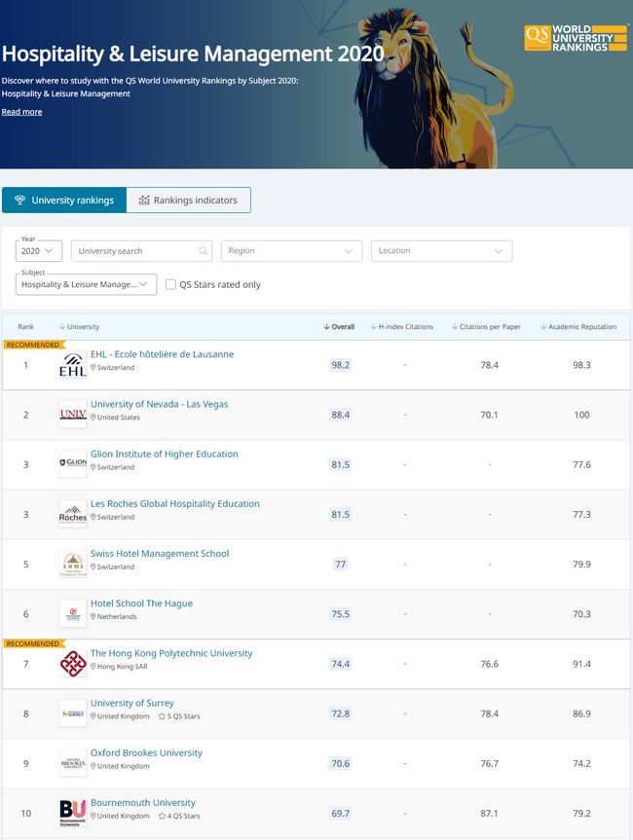Click the UNLV university logo
The image size is (633, 840).
point(73,415)
